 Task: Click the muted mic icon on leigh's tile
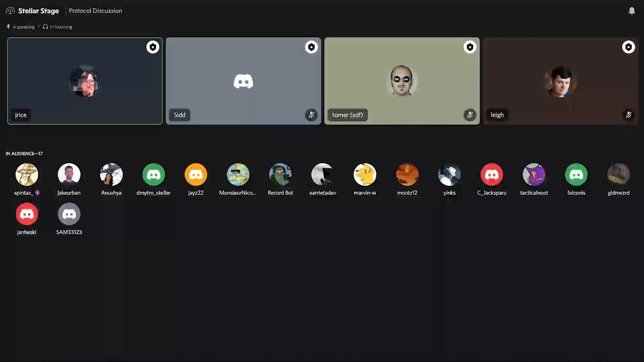628,115
